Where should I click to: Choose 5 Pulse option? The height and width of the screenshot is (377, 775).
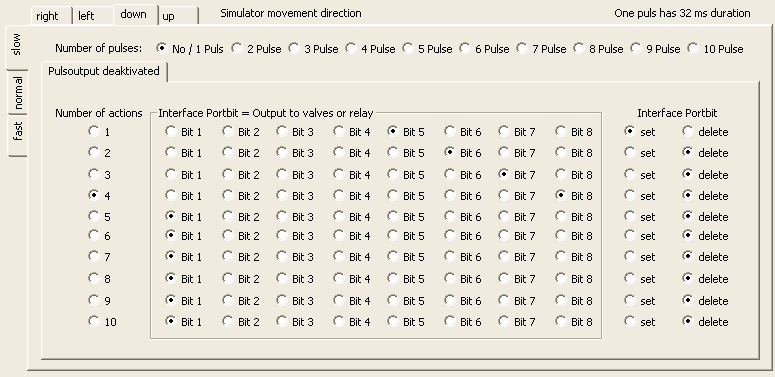(428, 48)
